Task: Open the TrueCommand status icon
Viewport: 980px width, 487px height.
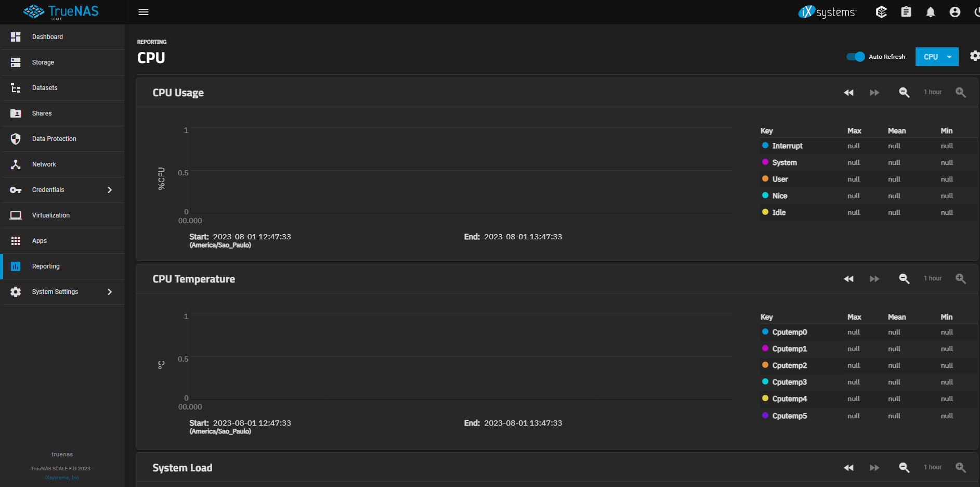Action: point(881,12)
